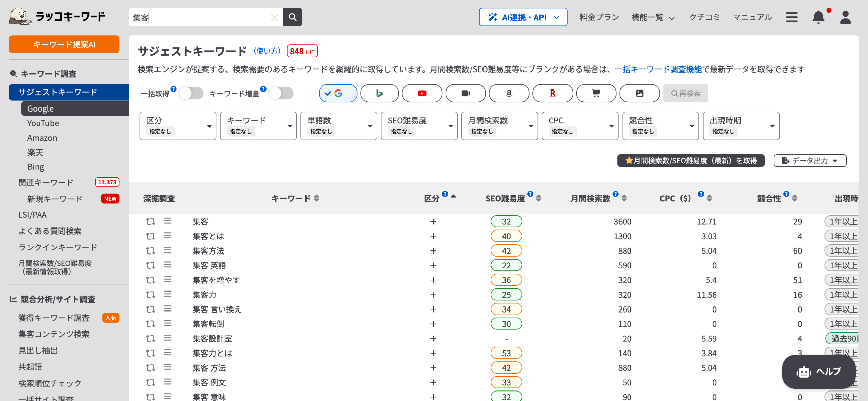This screenshot has width=868, height=401.
Task: Click the re-search icon for 集客転倒 row
Action: coord(151,324)
